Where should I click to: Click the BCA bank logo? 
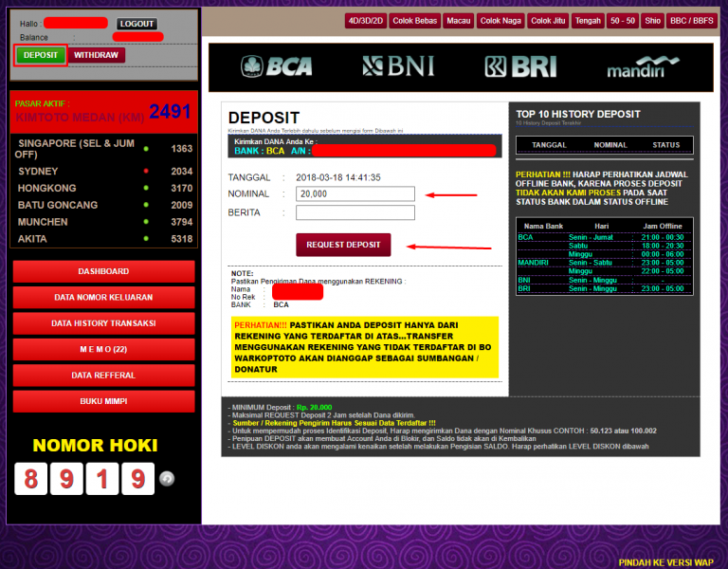tap(276, 66)
